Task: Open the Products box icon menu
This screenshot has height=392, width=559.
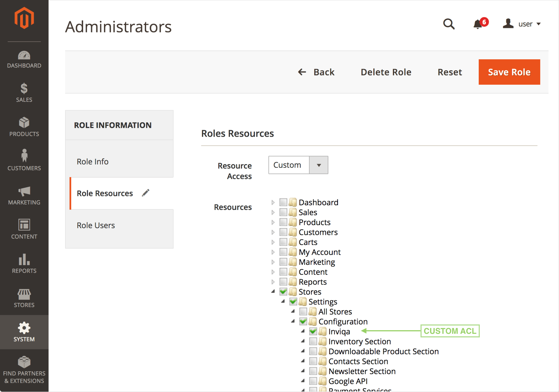Action: tap(24, 127)
